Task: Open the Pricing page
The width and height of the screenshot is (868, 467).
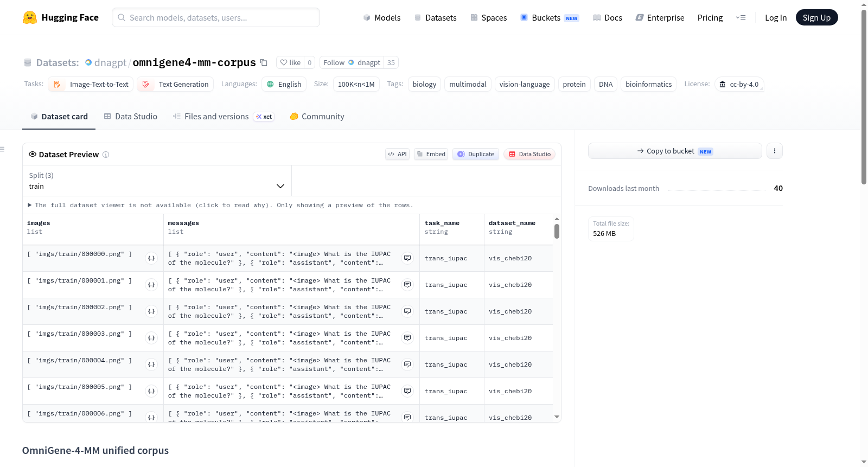Action: point(710,17)
